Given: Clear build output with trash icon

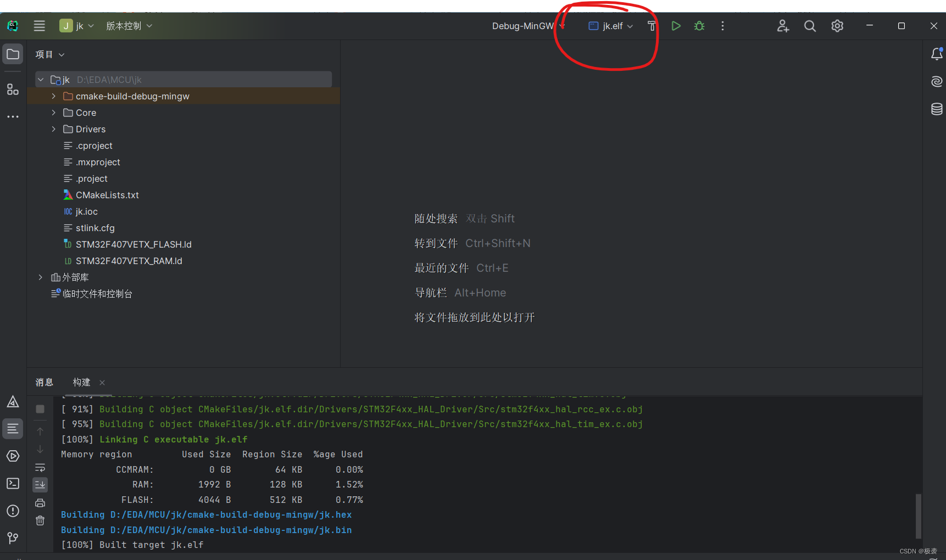Looking at the screenshot, I should [x=40, y=520].
